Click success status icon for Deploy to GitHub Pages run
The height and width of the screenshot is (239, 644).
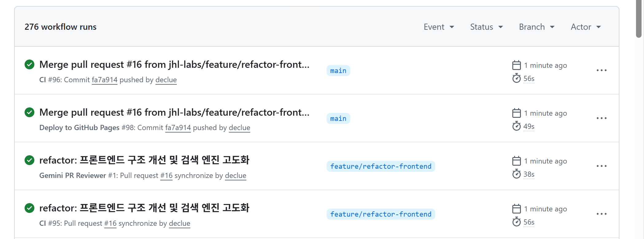coord(29,113)
